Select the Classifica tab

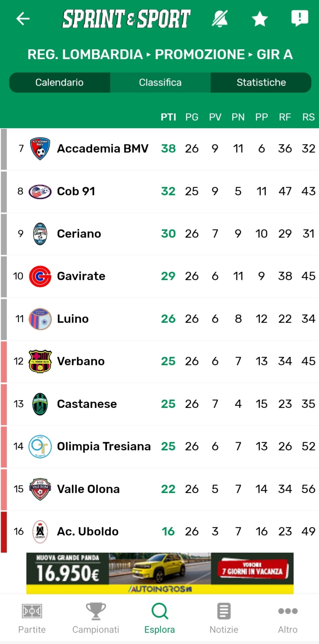click(160, 83)
